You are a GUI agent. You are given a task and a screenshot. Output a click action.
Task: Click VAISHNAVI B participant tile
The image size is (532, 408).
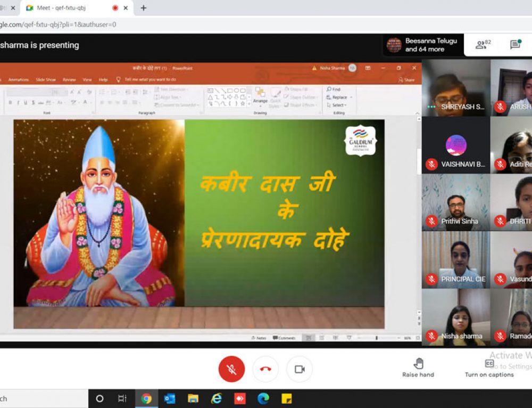point(456,145)
